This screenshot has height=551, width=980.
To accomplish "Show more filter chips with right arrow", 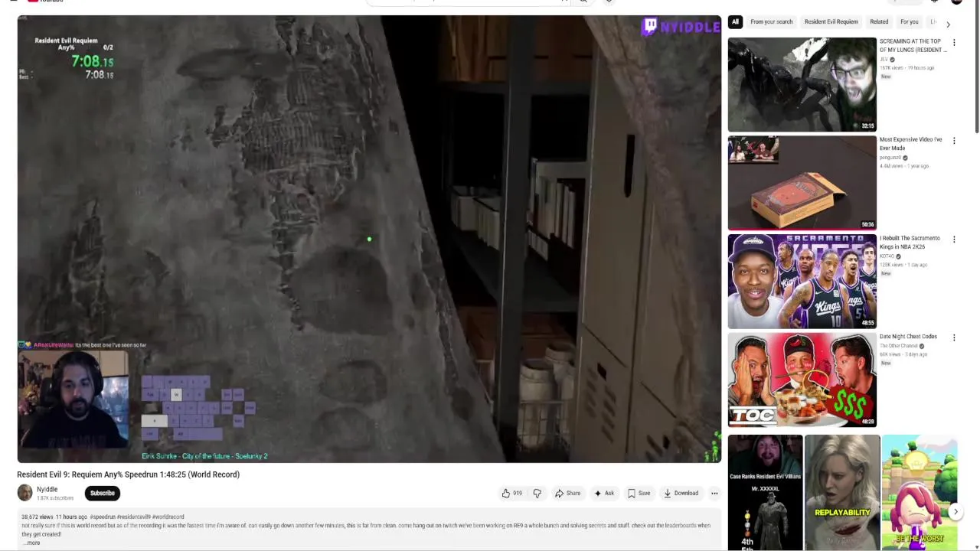I will (948, 24).
